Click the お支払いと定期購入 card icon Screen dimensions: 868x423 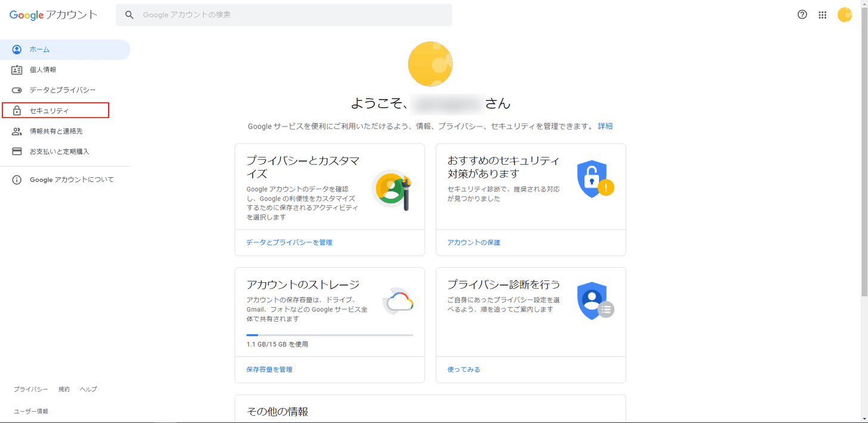(17, 152)
